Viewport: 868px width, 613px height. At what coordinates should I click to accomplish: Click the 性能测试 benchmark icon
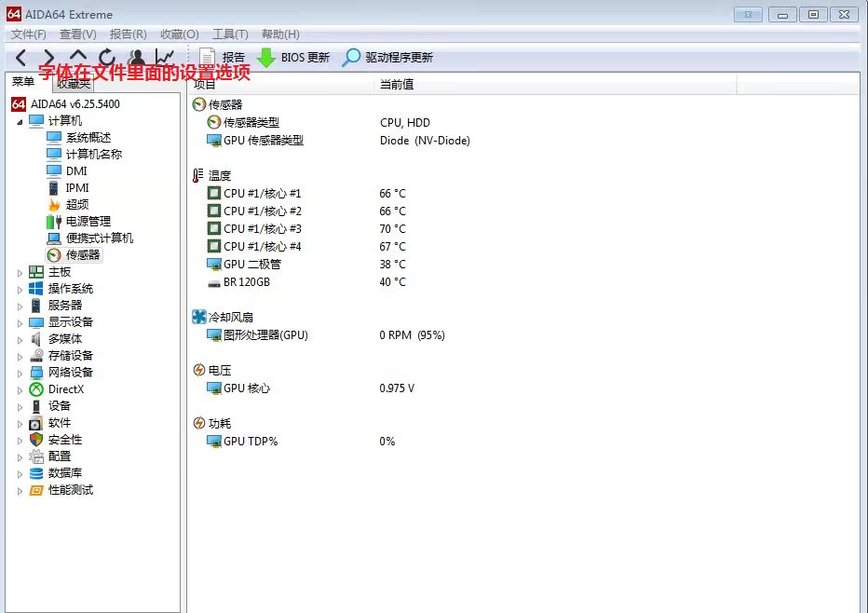(x=36, y=490)
